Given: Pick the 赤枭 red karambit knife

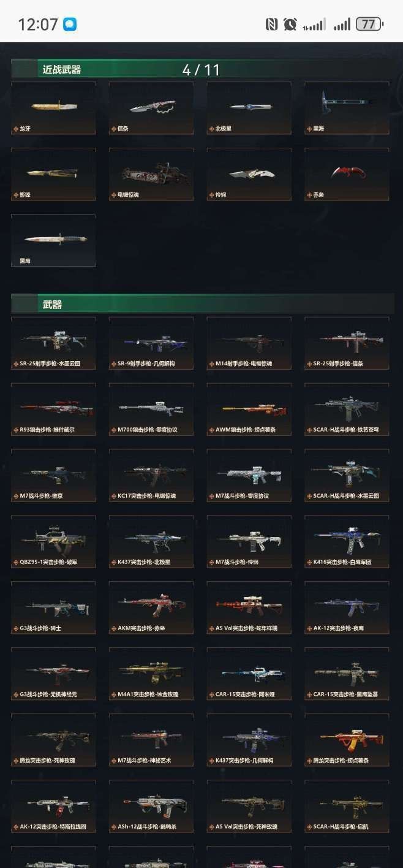Looking at the screenshot, I should [x=347, y=174].
